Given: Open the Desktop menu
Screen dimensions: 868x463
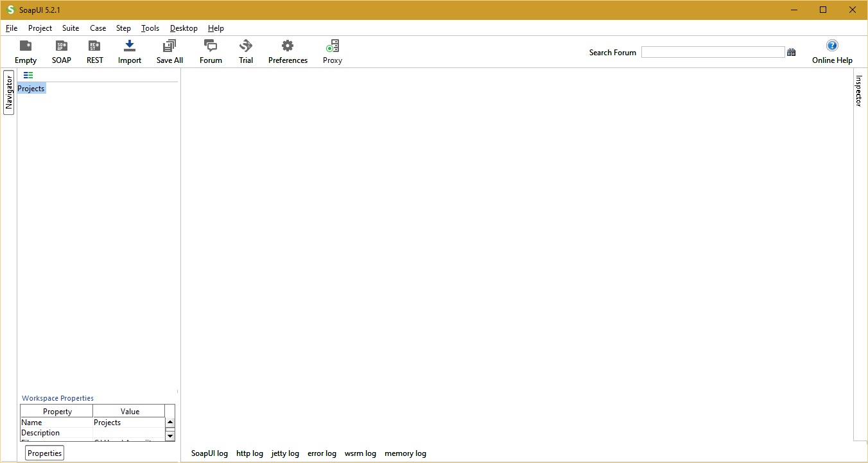Looking at the screenshot, I should tap(184, 28).
